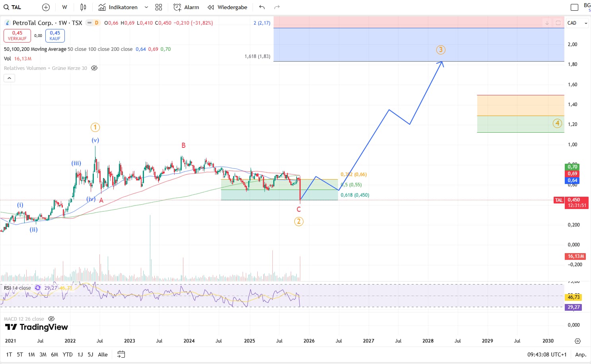The height and width of the screenshot is (364, 591).
Task: Select the circled wave 3 label
Action: (440, 50)
